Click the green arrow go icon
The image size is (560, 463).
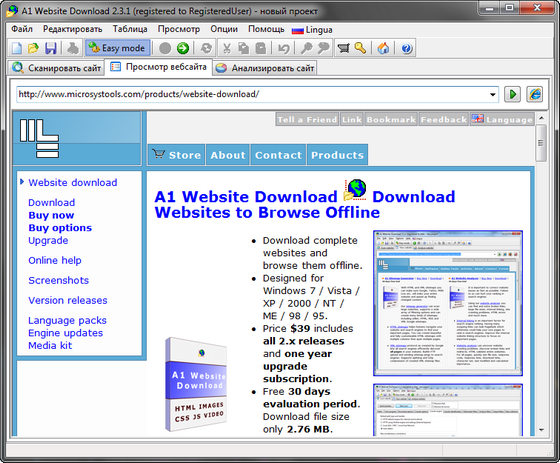(x=183, y=48)
